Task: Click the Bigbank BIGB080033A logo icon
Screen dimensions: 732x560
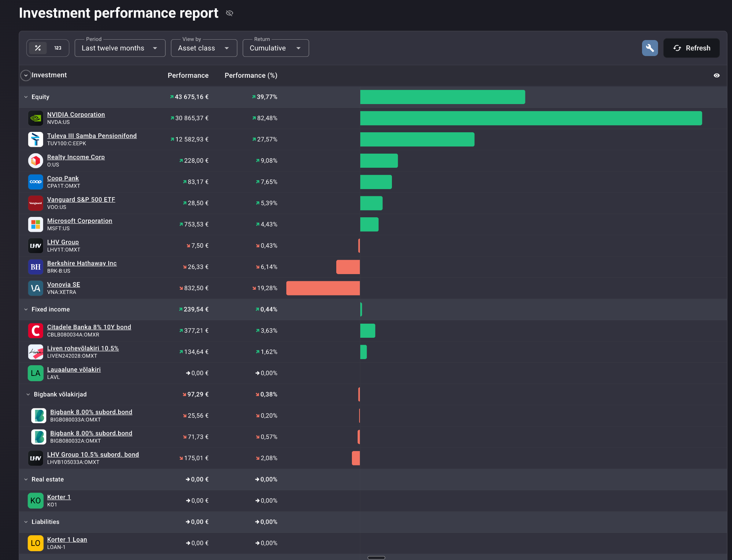Action: point(39,416)
